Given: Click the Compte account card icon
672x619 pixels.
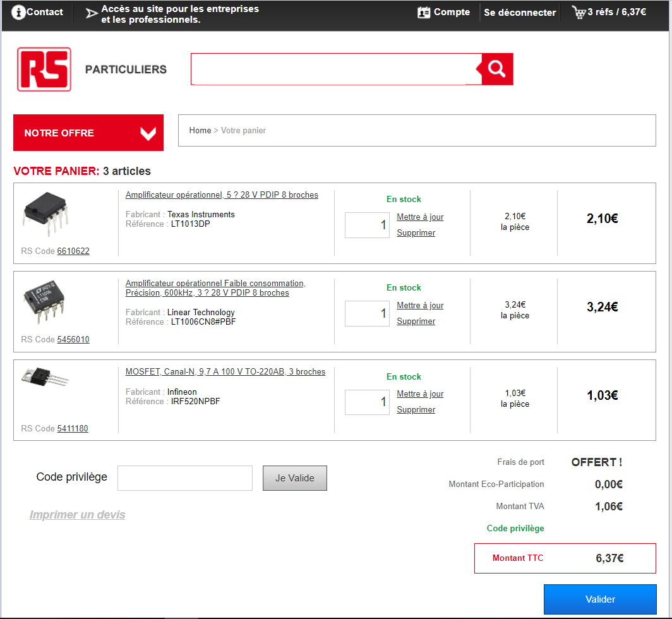Looking at the screenshot, I should [423, 13].
